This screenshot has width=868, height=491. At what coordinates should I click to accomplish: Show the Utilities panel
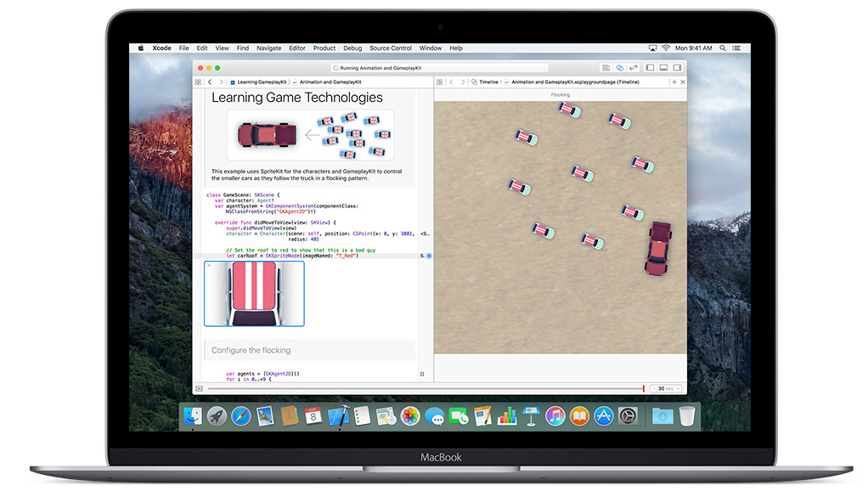click(677, 68)
